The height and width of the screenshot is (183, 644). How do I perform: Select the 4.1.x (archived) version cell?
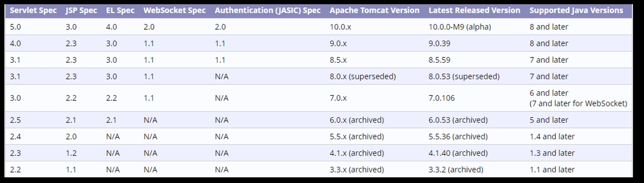[357, 153]
